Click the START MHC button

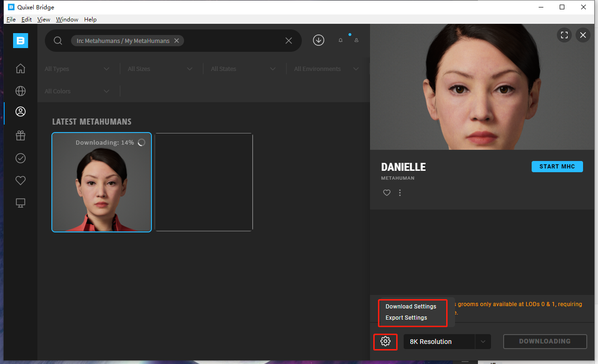(x=557, y=167)
